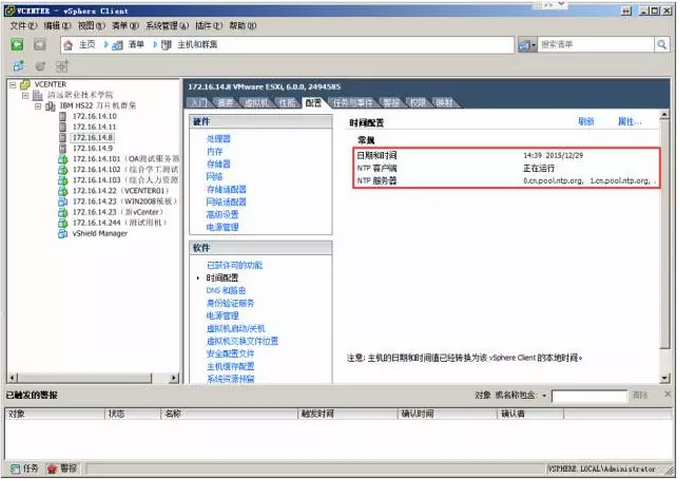Open the 对象或名称包含 filter dropdown

point(544,396)
